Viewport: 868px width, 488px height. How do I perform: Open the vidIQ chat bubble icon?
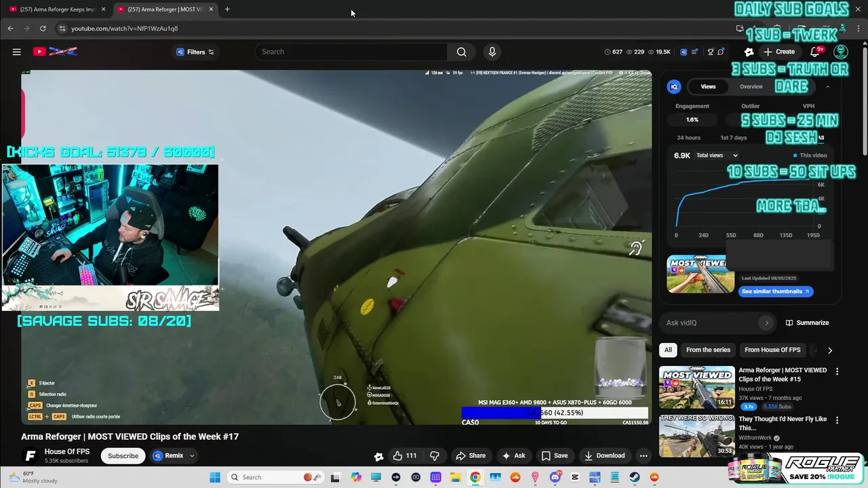pyautogui.click(x=721, y=52)
